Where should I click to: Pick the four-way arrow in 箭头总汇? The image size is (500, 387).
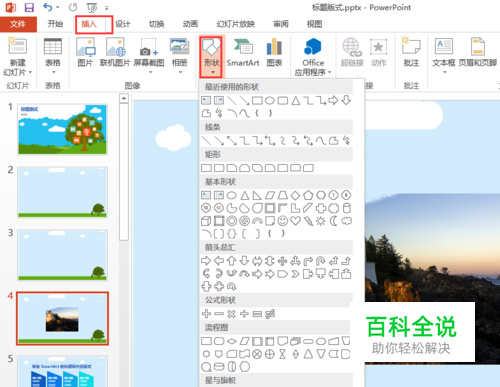coord(283,261)
